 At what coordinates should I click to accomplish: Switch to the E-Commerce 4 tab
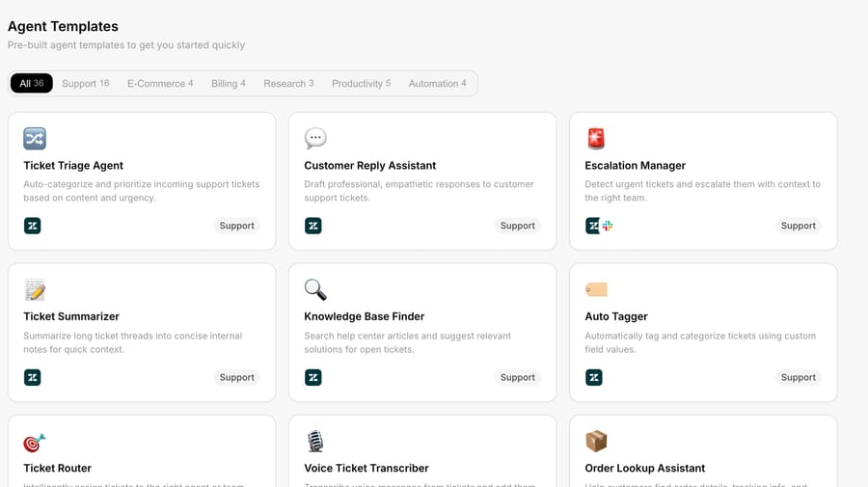click(x=160, y=83)
